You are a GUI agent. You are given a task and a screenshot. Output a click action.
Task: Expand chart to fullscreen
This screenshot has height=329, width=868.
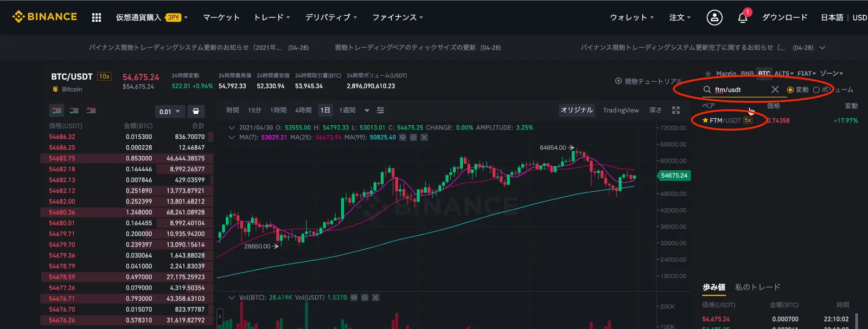point(676,110)
